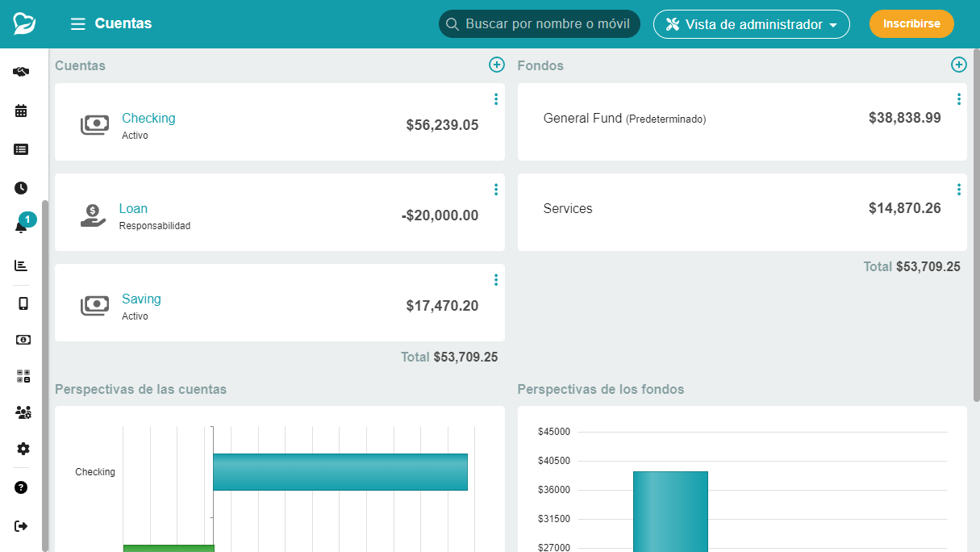
Task: Click the Predeterminado label
Action: click(x=666, y=119)
